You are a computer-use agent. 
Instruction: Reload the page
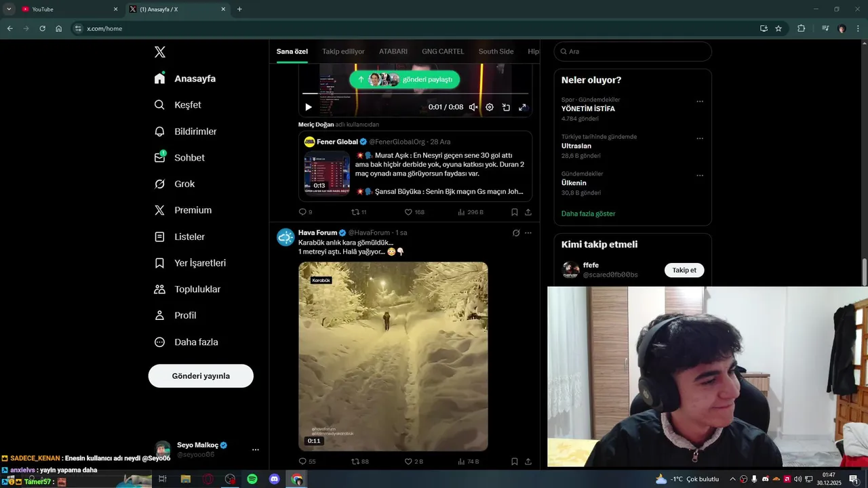[42, 28]
